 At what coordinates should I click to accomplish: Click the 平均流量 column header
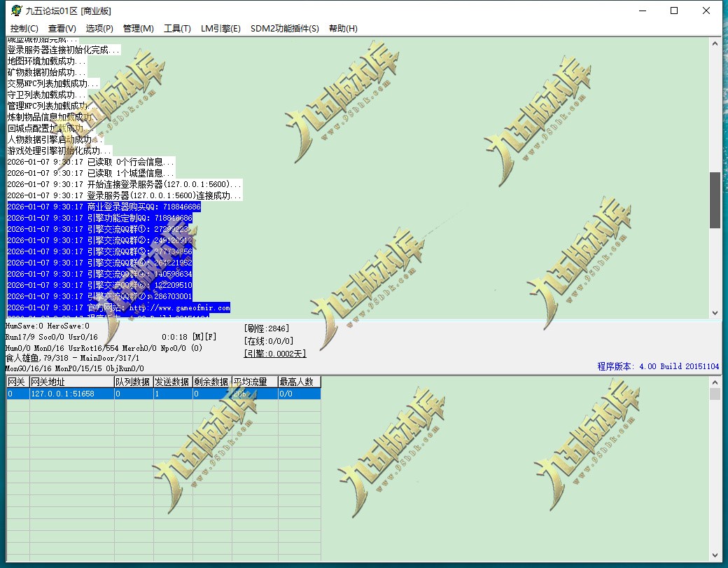point(254,382)
